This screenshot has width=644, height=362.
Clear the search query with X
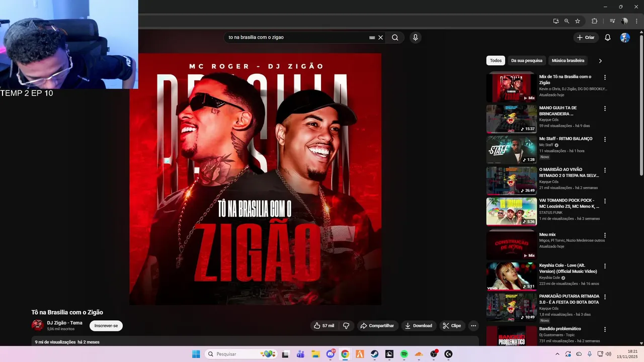(381, 37)
